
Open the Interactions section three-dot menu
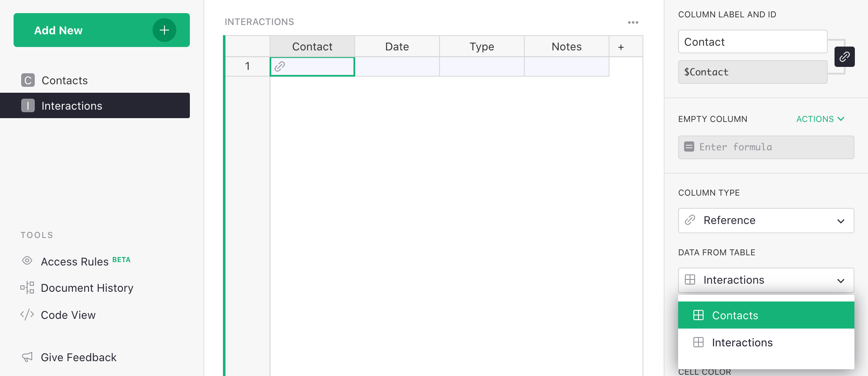[x=633, y=22]
